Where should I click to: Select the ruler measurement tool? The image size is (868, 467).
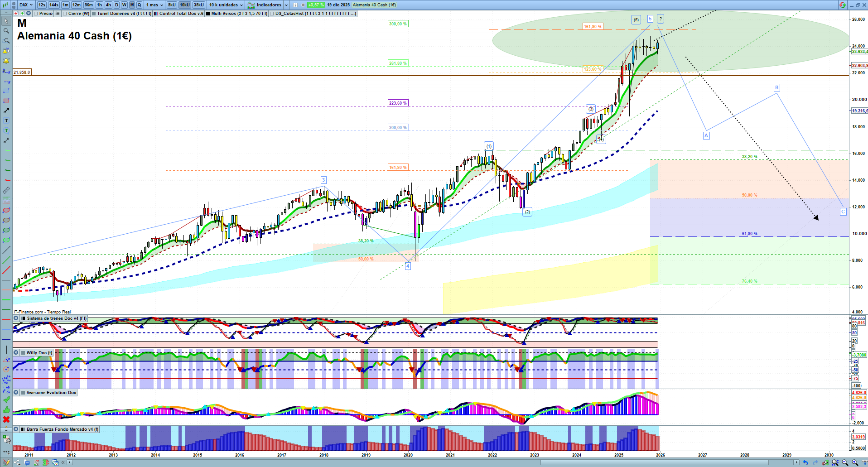[x=6, y=190]
